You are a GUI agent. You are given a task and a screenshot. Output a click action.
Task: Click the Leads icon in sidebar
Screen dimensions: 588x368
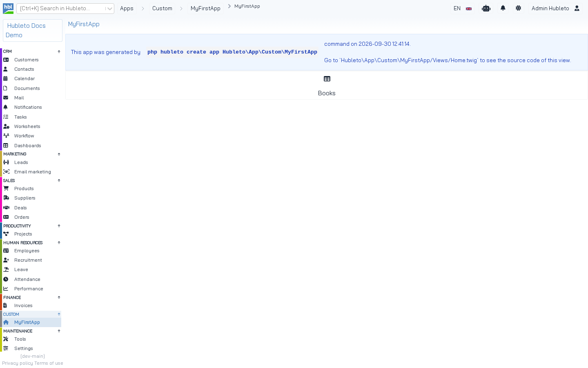(6, 162)
